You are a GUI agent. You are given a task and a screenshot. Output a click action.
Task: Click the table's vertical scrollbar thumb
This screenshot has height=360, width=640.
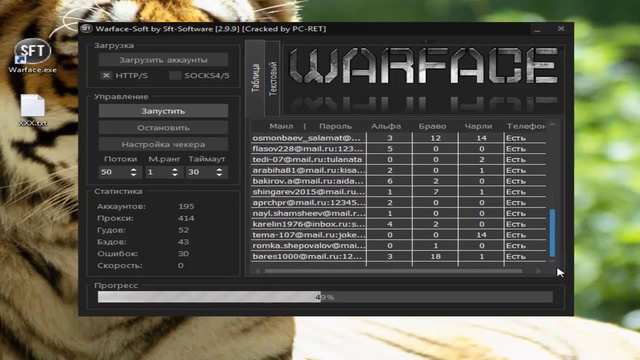tap(552, 233)
